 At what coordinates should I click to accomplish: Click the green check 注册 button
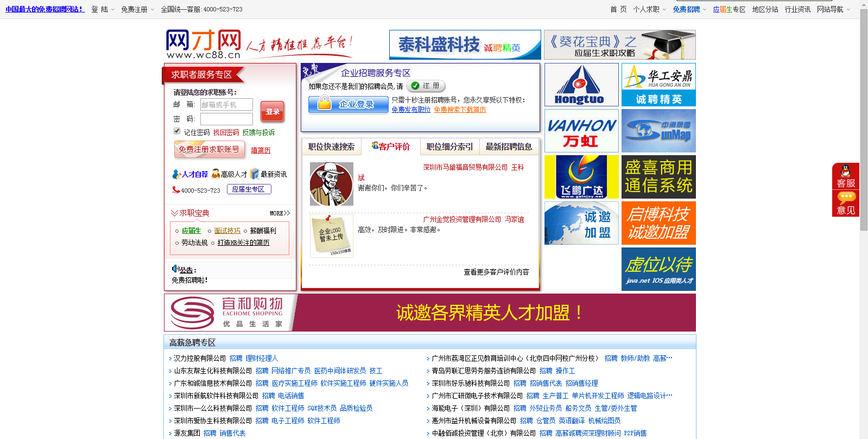pos(426,86)
